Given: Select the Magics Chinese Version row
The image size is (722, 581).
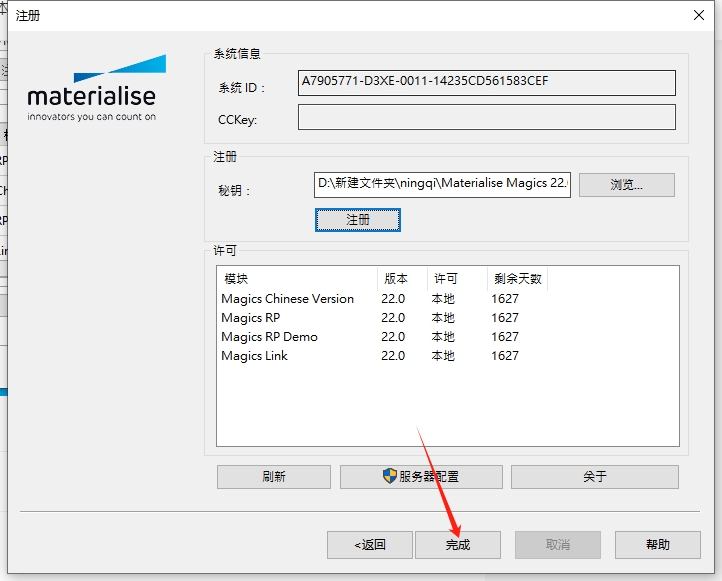Looking at the screenshot, I should click(x=448, y=299).
